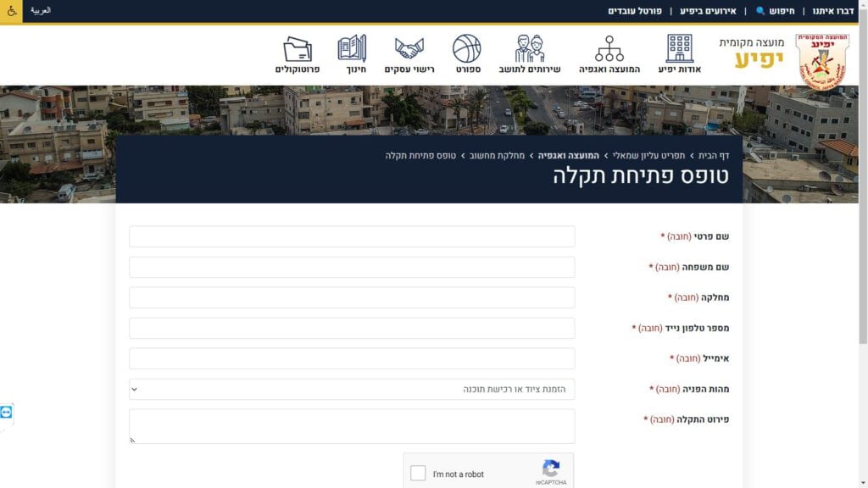Click the אודות יפיע building icon
This screenshot has width=868, height=488.
tap(679, 49)
